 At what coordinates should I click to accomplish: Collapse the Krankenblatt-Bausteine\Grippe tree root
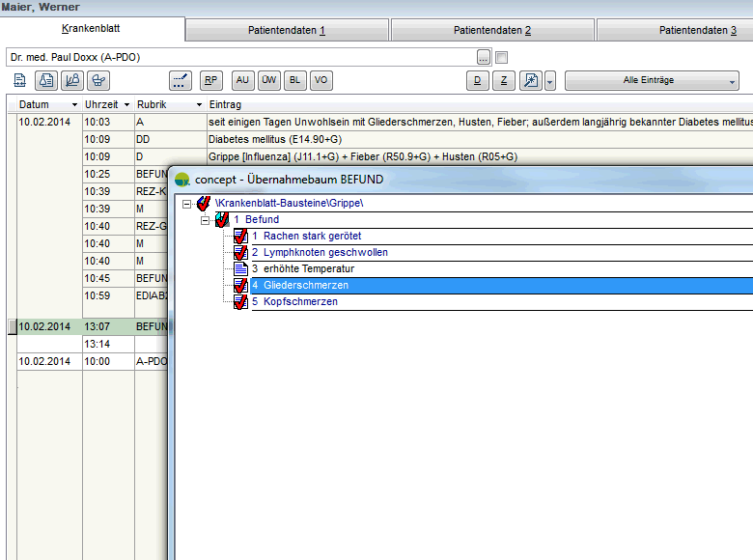[x=186, y=204]
